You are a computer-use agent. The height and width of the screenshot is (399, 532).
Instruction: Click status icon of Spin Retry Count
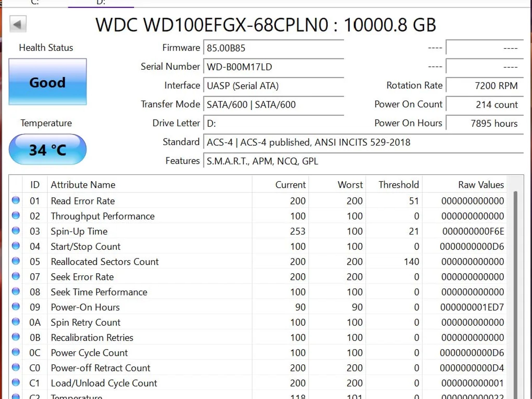(16, 322)
